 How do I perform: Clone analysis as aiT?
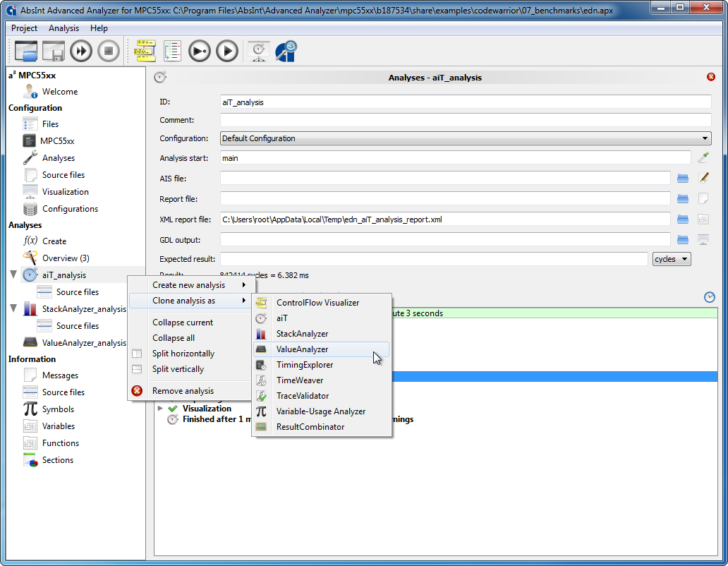[x=321, y=318]
